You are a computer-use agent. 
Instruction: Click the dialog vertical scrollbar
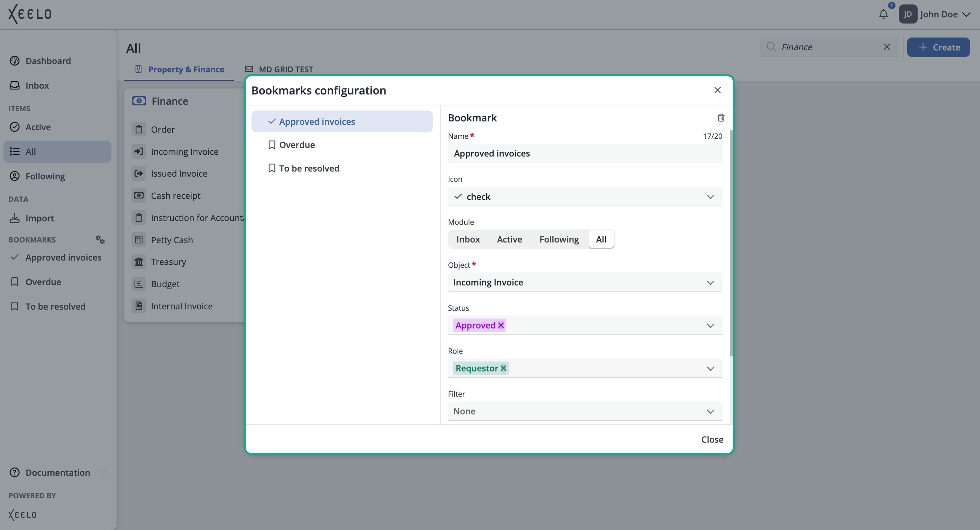coord(731,243)
